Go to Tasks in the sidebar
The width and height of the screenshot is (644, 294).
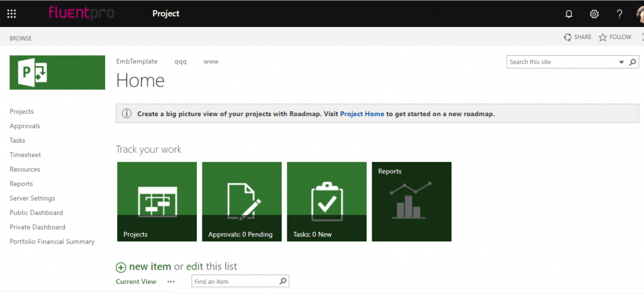(x=18, y=140)
